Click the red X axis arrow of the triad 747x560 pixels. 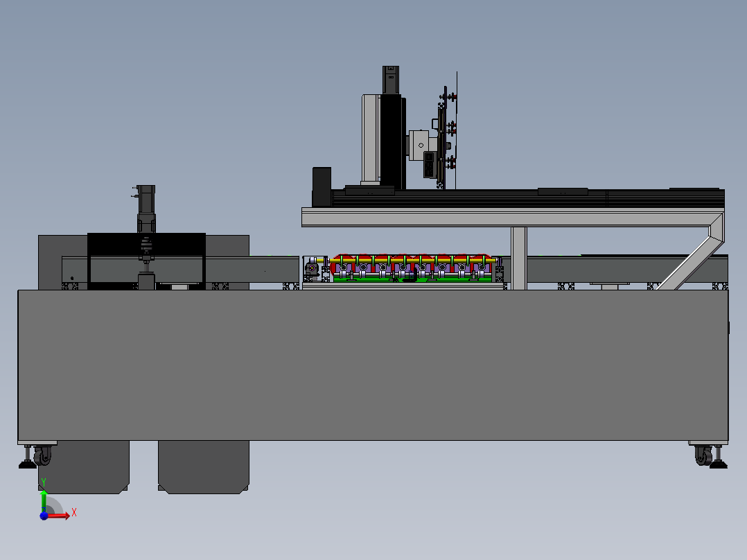click(x=58, y=516)
